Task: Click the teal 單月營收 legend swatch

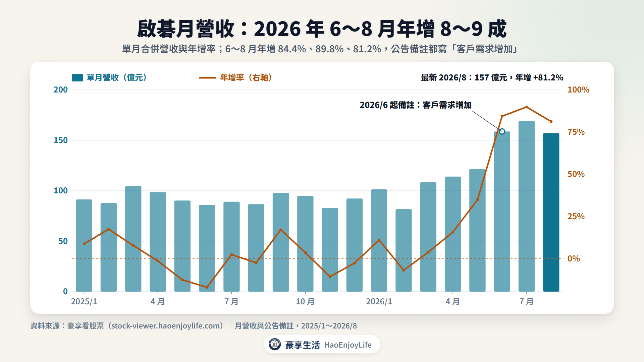Action: pyautogui.click(x=77, y=78)
